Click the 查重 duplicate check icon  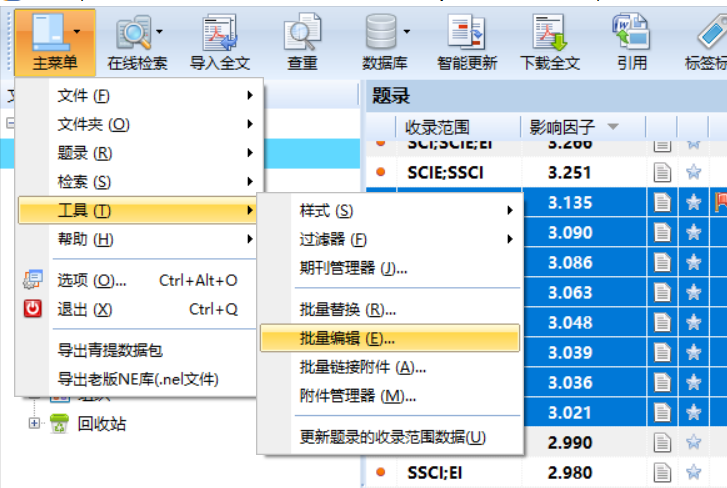(302, 32)
